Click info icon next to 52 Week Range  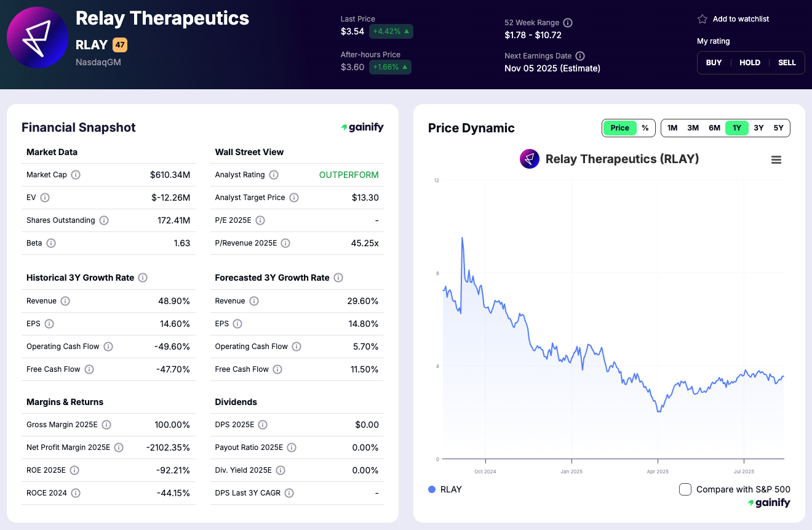coord(568,23)
